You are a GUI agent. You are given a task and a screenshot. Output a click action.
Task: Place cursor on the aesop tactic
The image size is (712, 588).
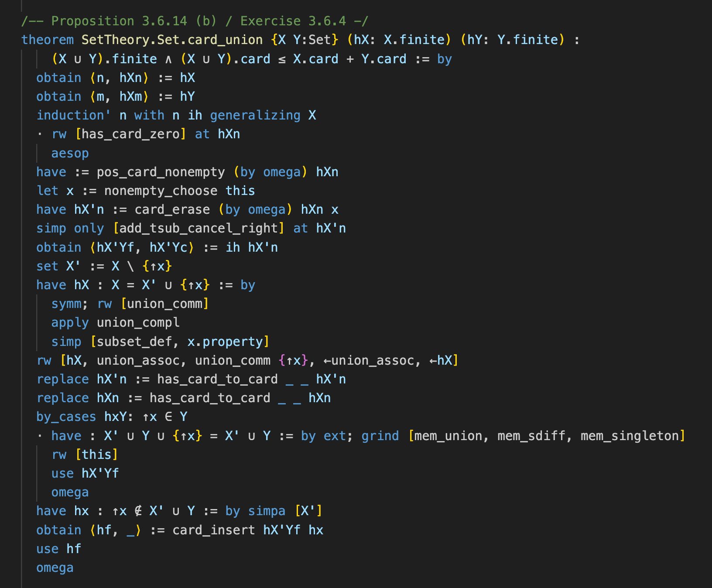click(x=70, y=153)
